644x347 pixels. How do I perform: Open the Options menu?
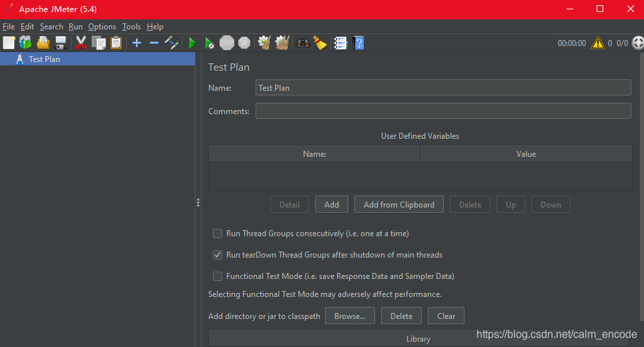coord(102,27)
